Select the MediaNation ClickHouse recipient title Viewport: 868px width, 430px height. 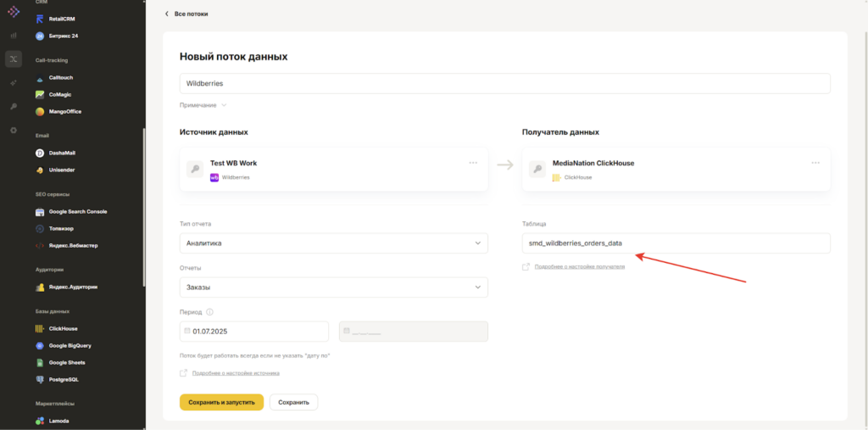[x=593, y=163]
